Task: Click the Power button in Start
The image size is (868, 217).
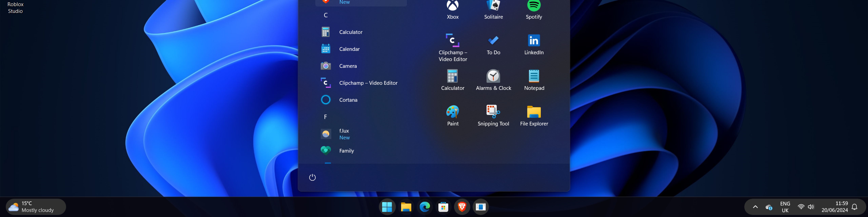Action: pyautogui.click(x=312, y=177)
